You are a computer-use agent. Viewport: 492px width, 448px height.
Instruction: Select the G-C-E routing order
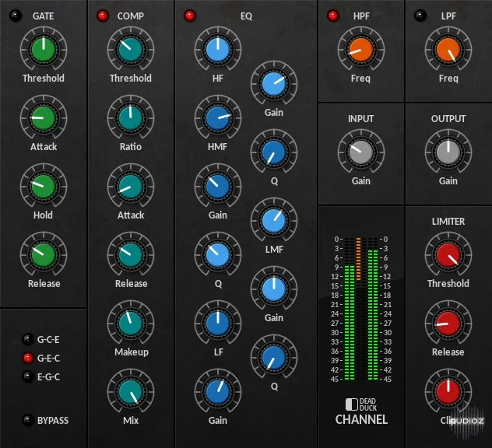pos(28,339)
